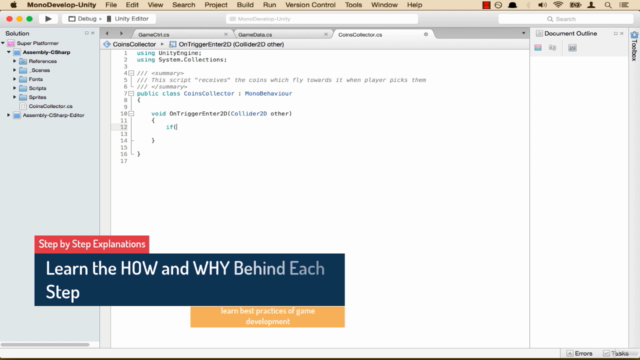640x360 pixels.
Task: Auto-hide the Solution pad
Action: [x=87, y=33]
